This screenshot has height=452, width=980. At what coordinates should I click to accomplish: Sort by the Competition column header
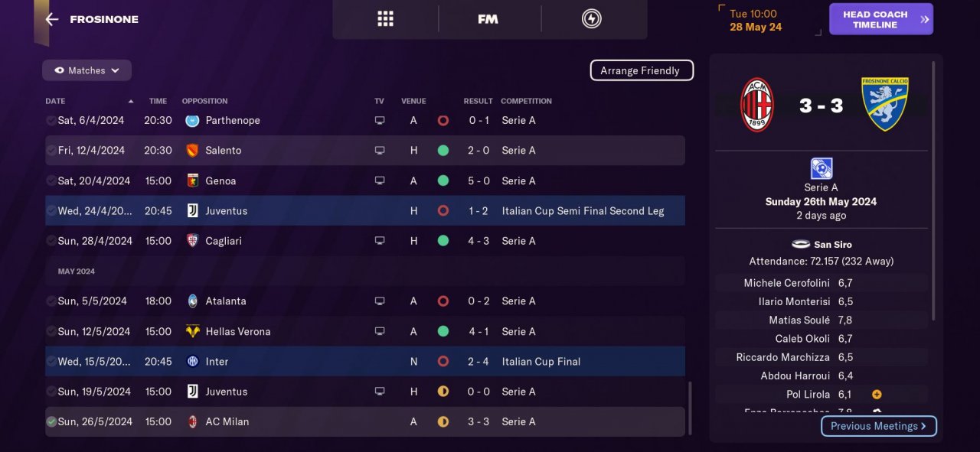[526, 101]
